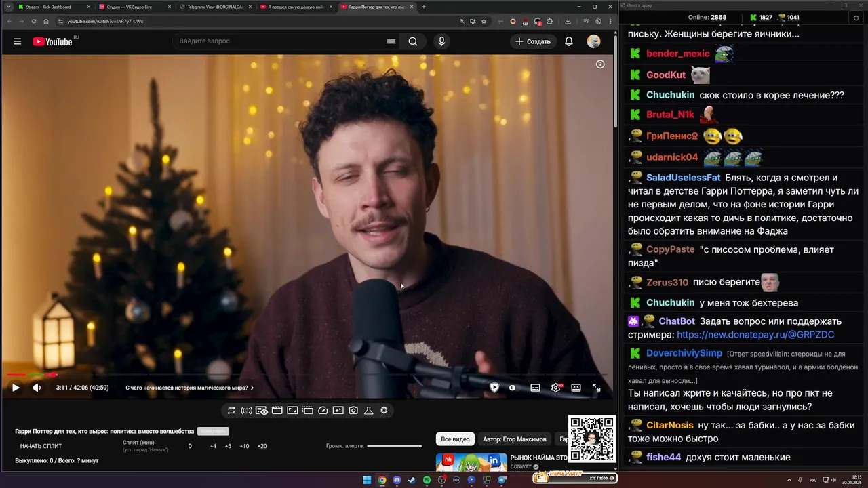Click the "Копировать" button next to the title
This screenshot has width=868, height=488.
coord(213,431)
